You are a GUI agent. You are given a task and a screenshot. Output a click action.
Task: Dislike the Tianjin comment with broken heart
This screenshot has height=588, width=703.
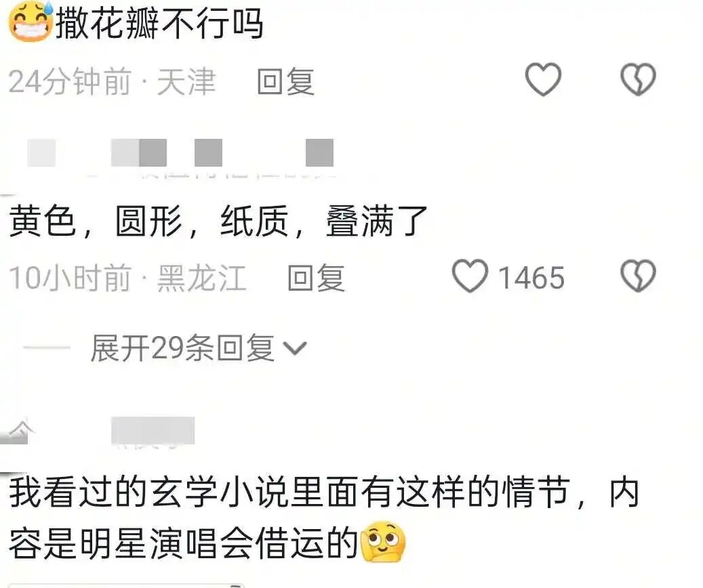tap(638, 79)
